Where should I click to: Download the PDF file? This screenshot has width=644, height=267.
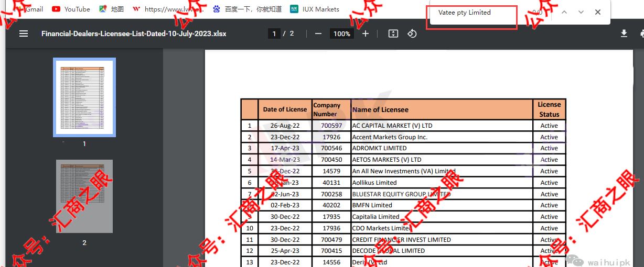pyautogui.click(x=624, y=34)
